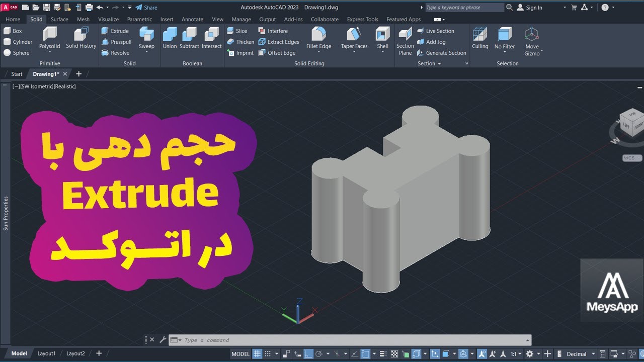The image size is (644, 362).
Task: Toggle snap mode in status bar
Action: (x=268, y=354)
